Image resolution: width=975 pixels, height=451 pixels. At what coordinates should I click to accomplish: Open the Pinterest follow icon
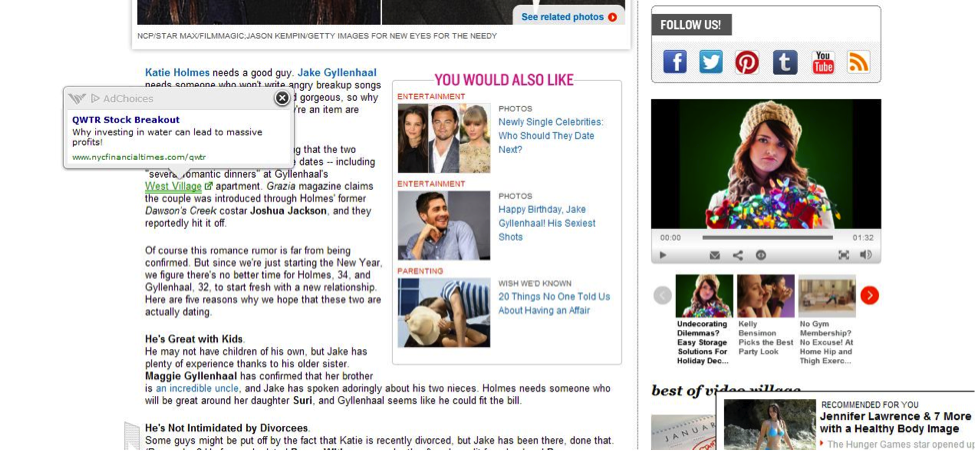click(747, 62)
